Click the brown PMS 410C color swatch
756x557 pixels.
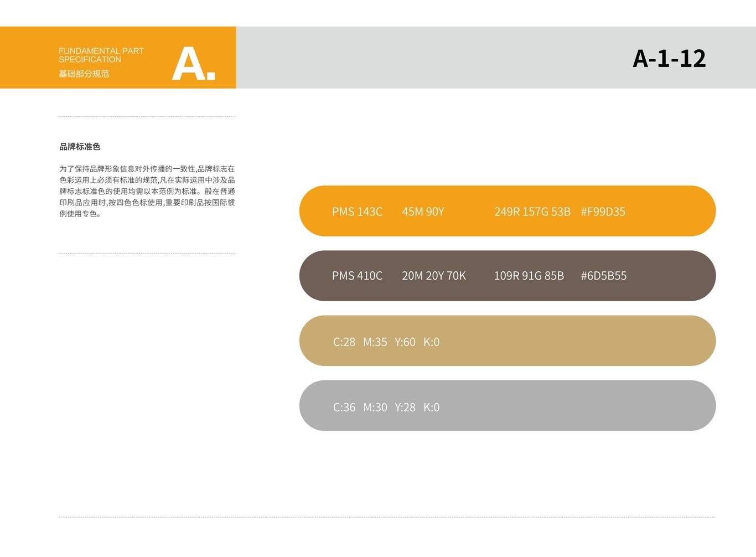(508, 276)
